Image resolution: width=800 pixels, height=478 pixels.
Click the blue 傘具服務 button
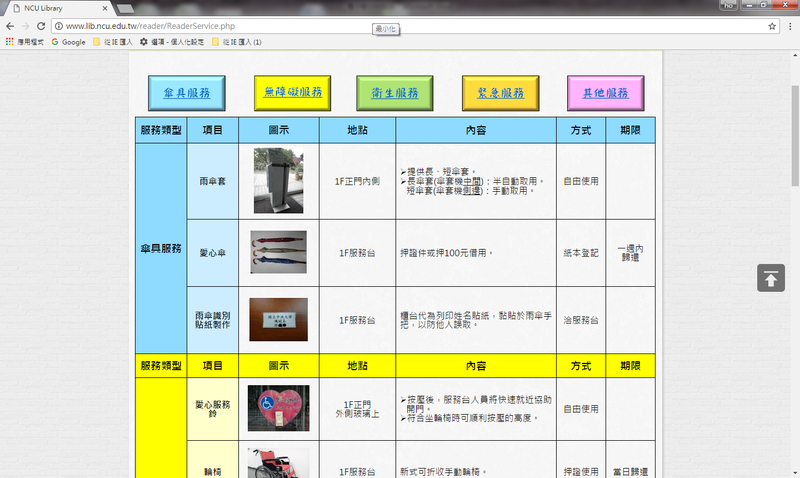[187, 93]
